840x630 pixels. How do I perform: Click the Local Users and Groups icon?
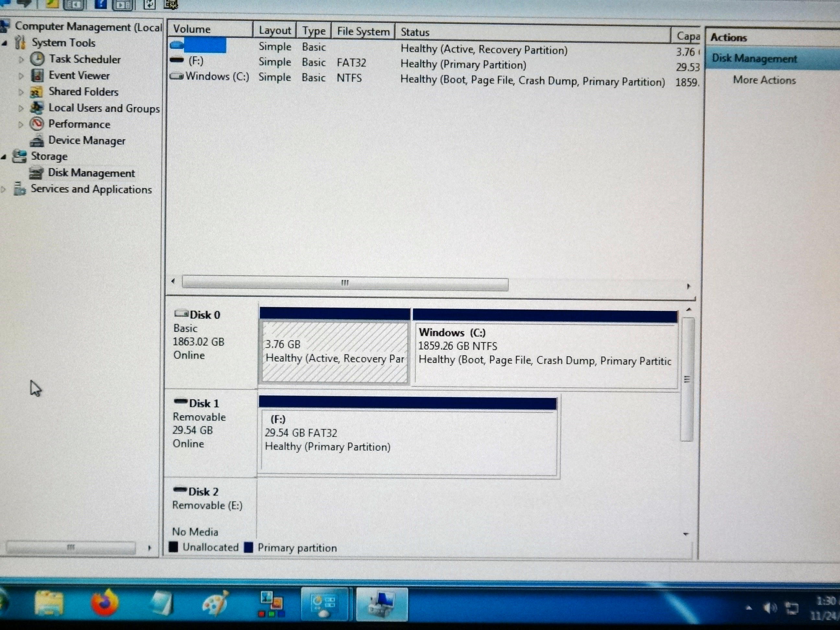37,108
